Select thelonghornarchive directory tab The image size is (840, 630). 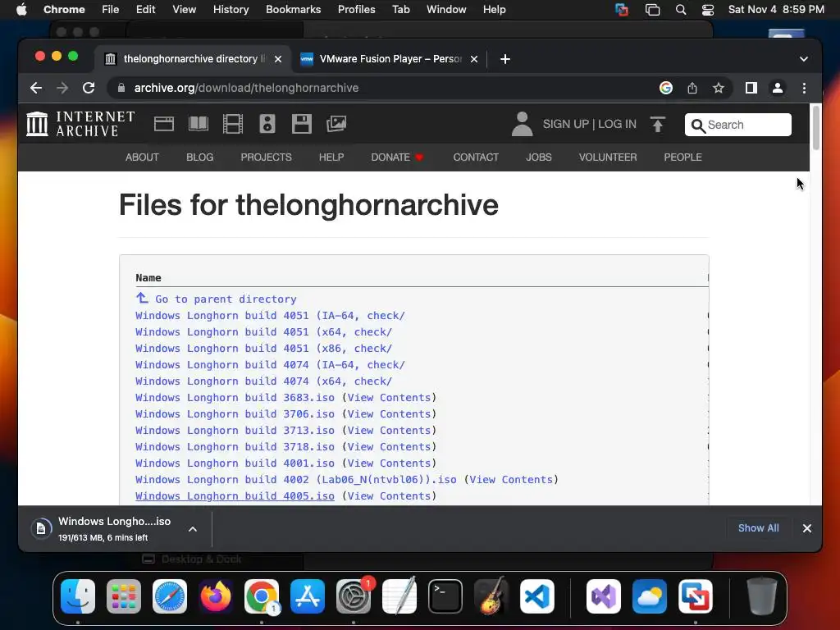194,59
